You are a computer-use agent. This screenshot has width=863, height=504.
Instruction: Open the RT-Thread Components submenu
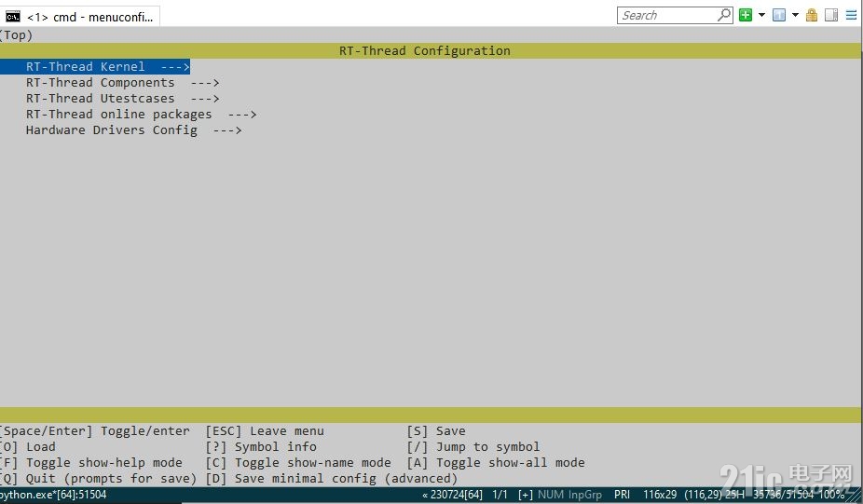pos(122,83)
